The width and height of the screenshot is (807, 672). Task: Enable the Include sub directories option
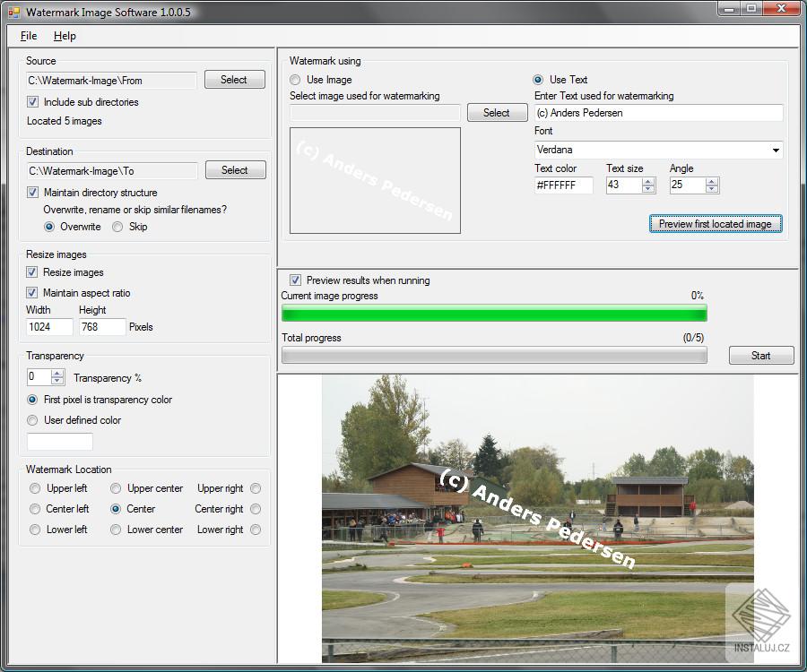(32, 101)
